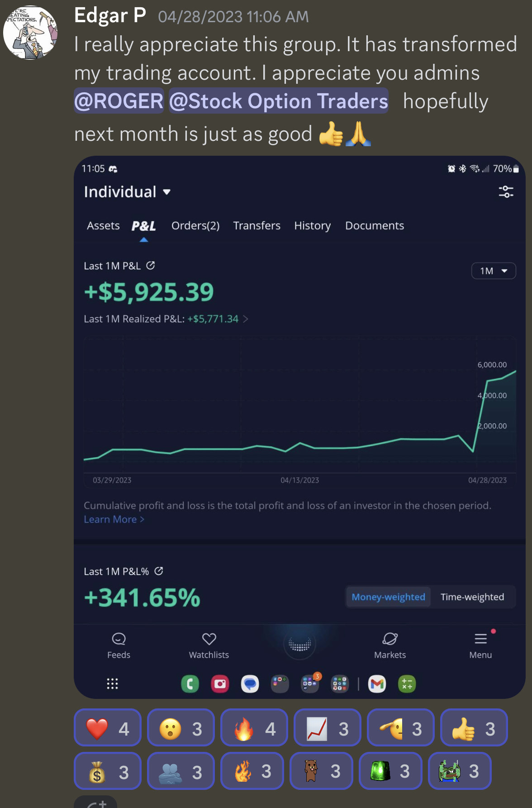532x808 pixels.
Task: Launch Gmail from the phone dock
Action: [377, 684]
